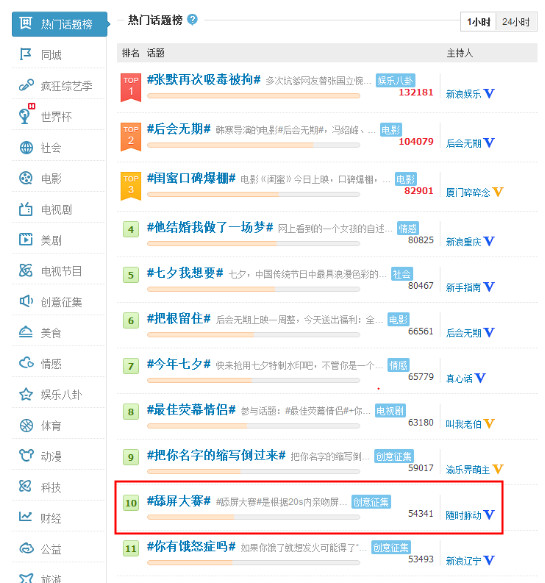Open topic #张默再次吸毒被拘#
This screenshot has width=545, height=583.
click(203, 80)
